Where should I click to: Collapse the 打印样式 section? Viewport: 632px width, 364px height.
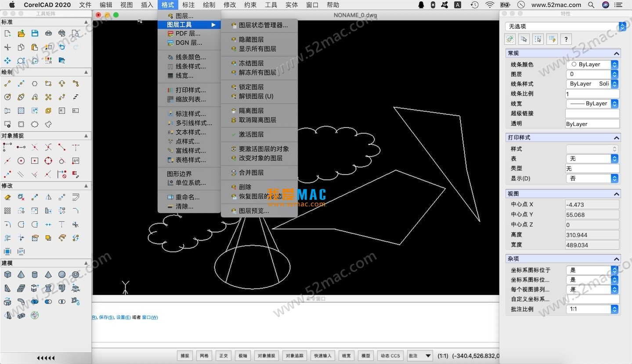coord(617,137)
